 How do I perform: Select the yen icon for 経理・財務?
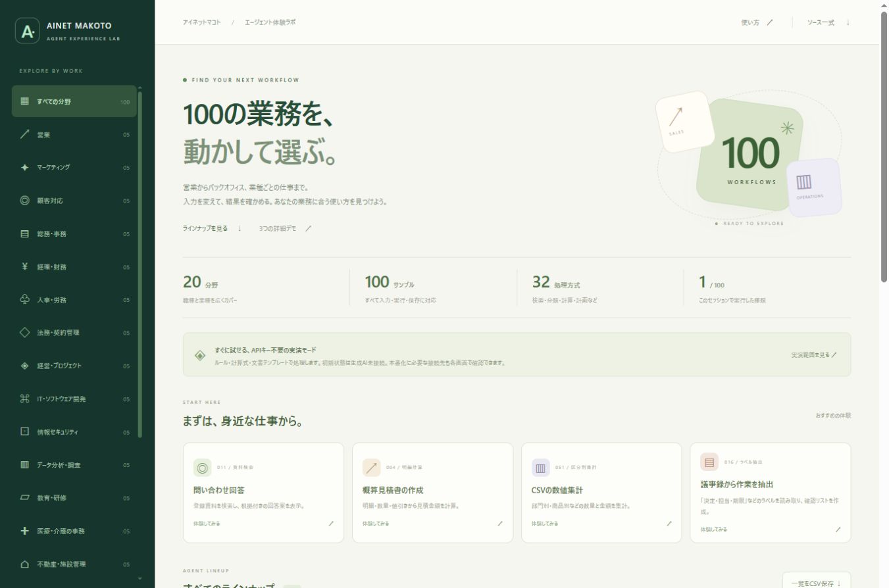pyautogui.click(x=25, y=266)
